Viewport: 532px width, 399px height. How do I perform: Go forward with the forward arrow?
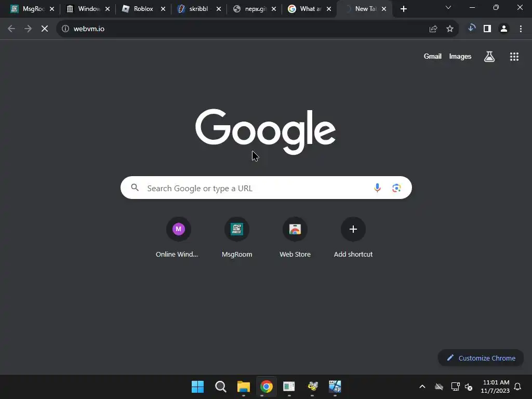(28, 29)
